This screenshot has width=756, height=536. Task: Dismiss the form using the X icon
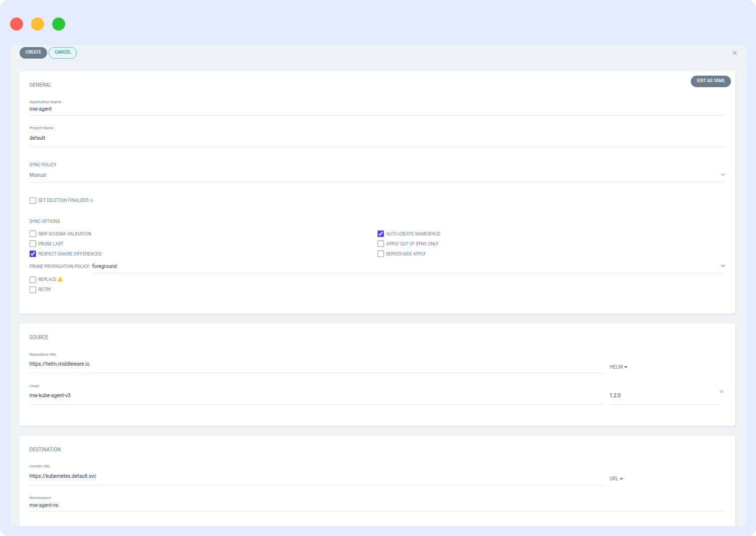coord(734,53)
